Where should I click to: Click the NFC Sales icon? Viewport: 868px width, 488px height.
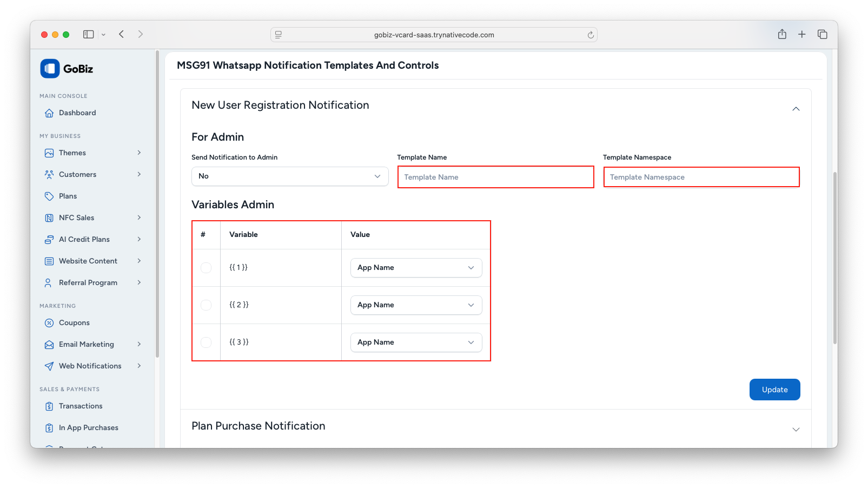[x=49, y=218]
